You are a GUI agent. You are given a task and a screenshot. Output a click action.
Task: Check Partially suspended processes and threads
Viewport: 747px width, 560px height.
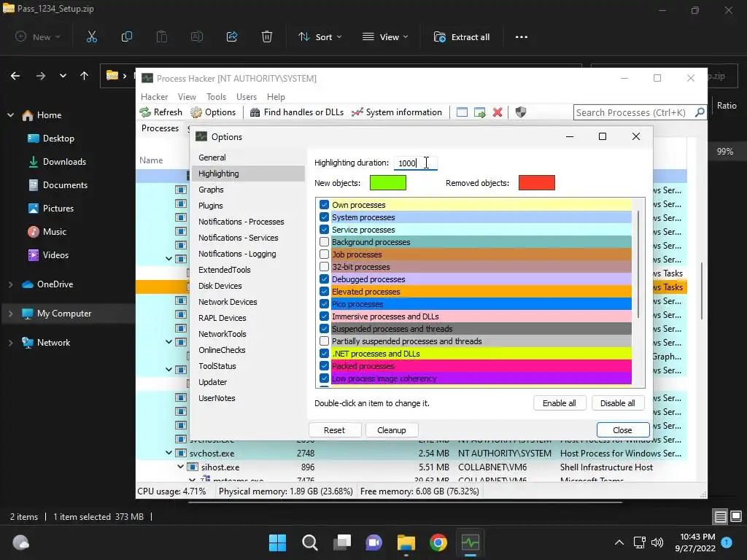(x=324, y=341)
